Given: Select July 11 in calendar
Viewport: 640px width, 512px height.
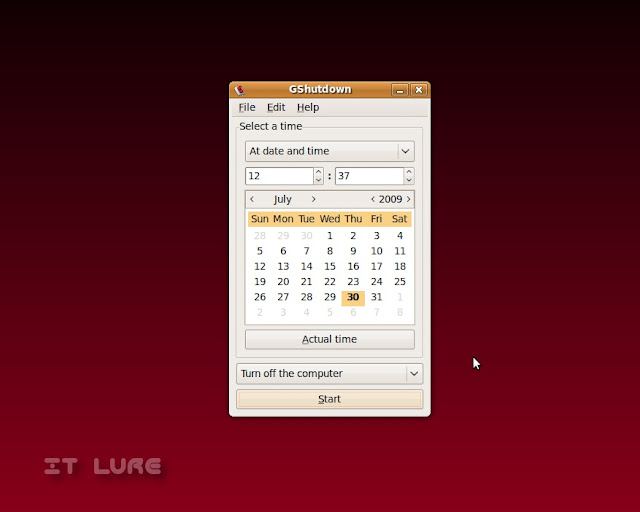Looking at the screenshot, I should (400, 251).
